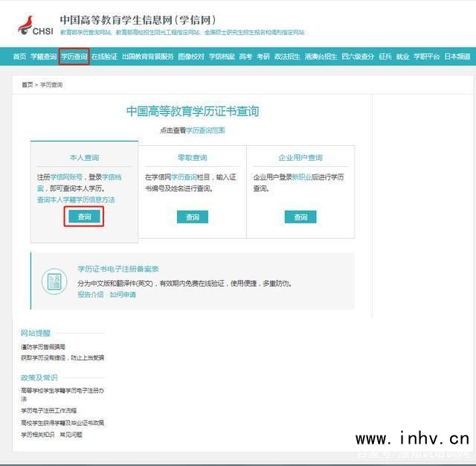Click 新职业 link in enterprise section
Image resolution: width=476 pixels, height=466 pixels.
(302, 177)
